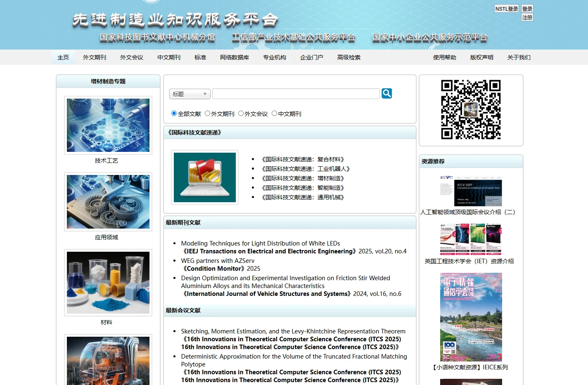Click the QR code image
This screenshot has width=588, height=385.
tap(471, 110)
